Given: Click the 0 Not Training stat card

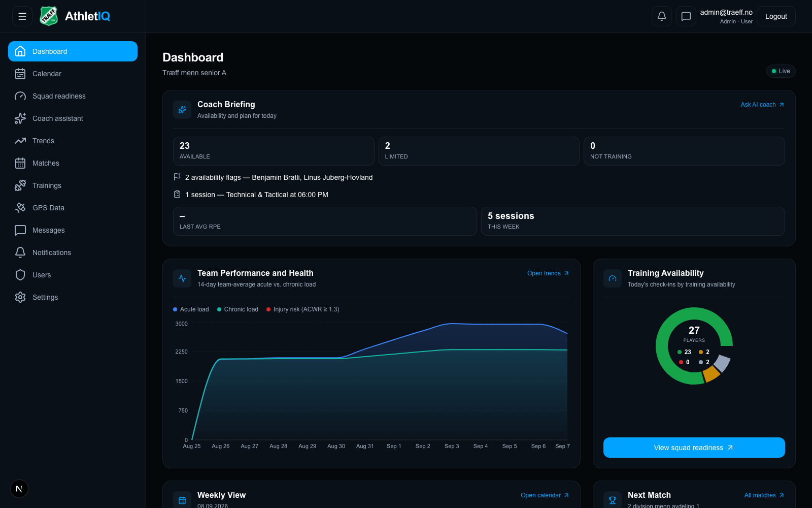Looking at the screenshot, I should point(684,151).
